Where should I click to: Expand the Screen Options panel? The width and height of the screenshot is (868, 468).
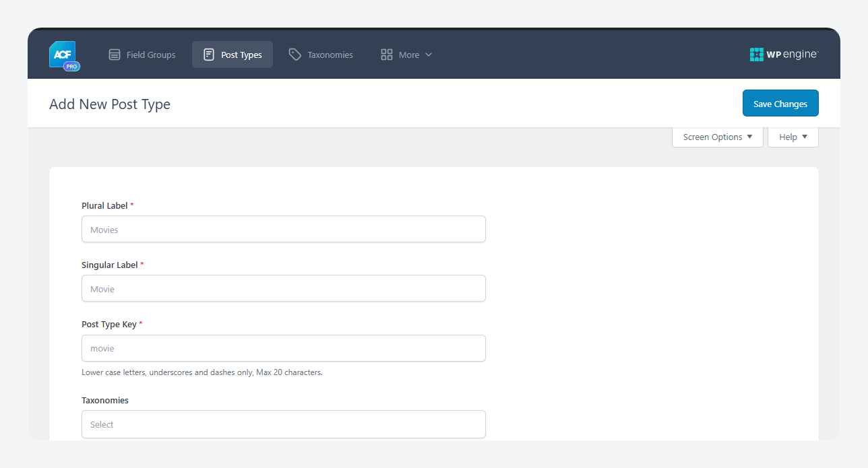[718, 137]
